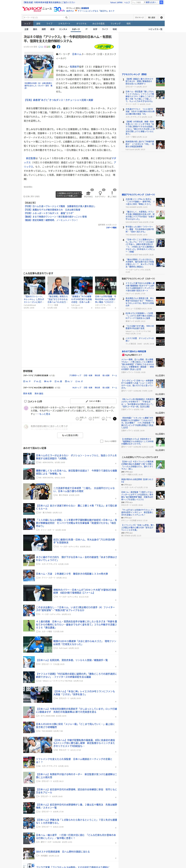
Task: Open 購入履歴
Action: [152, 18]
